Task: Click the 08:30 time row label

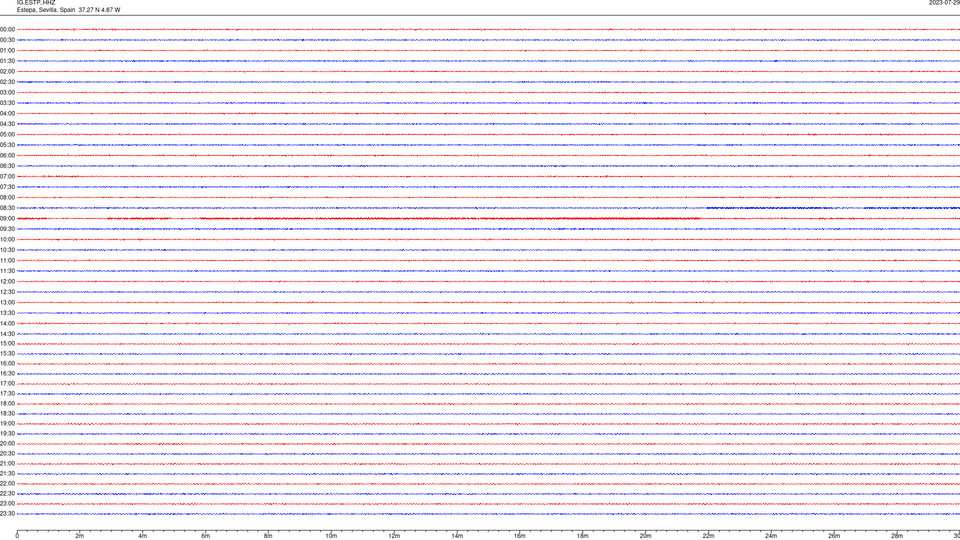Action: [x=7, y=208]
